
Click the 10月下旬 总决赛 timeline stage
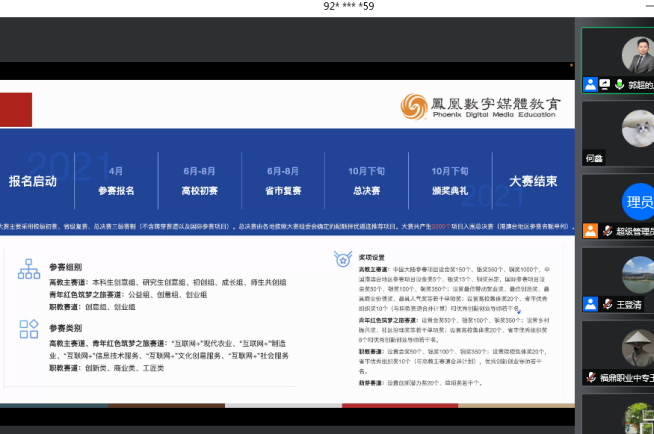pos(367,180)
